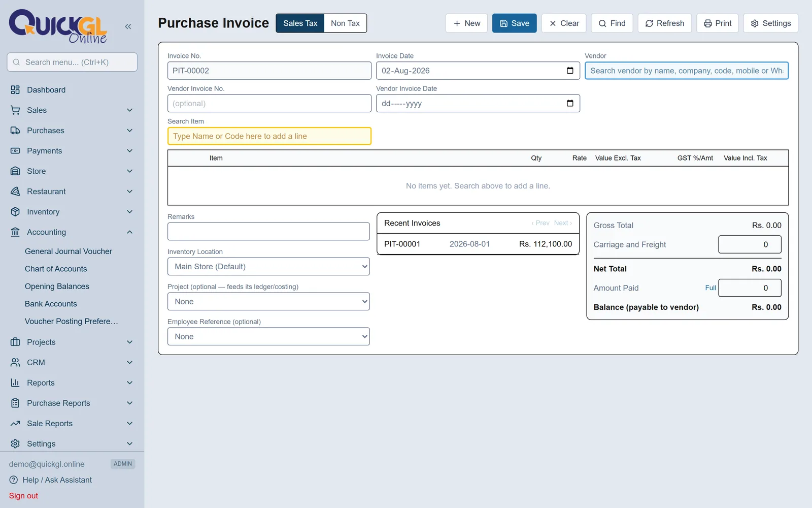
Task: Open recent invoice PIT-00001
Action: [478, 244]
